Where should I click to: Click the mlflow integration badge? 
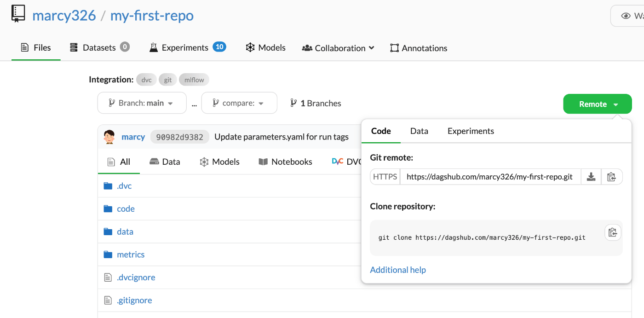pyautogui.click(x=194, y=80)
